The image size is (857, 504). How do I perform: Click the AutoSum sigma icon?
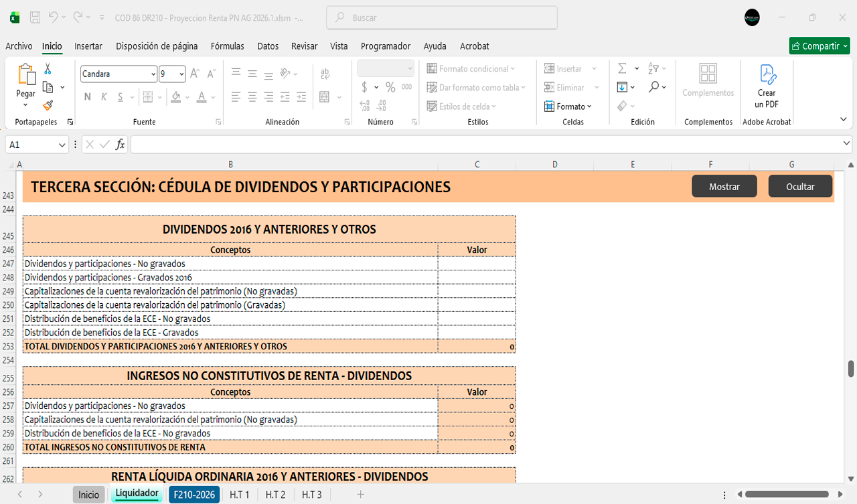(x=622, y=68)
